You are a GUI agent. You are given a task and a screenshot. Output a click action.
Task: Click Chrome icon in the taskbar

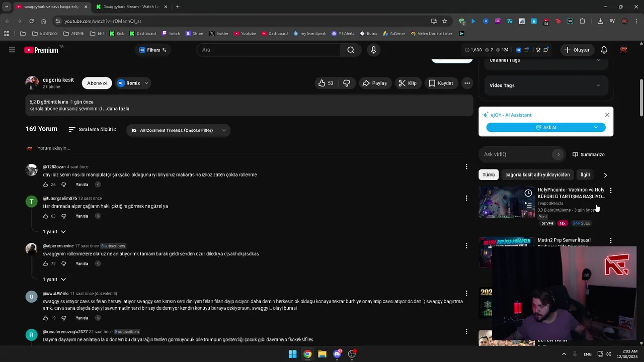coord(307,354)
